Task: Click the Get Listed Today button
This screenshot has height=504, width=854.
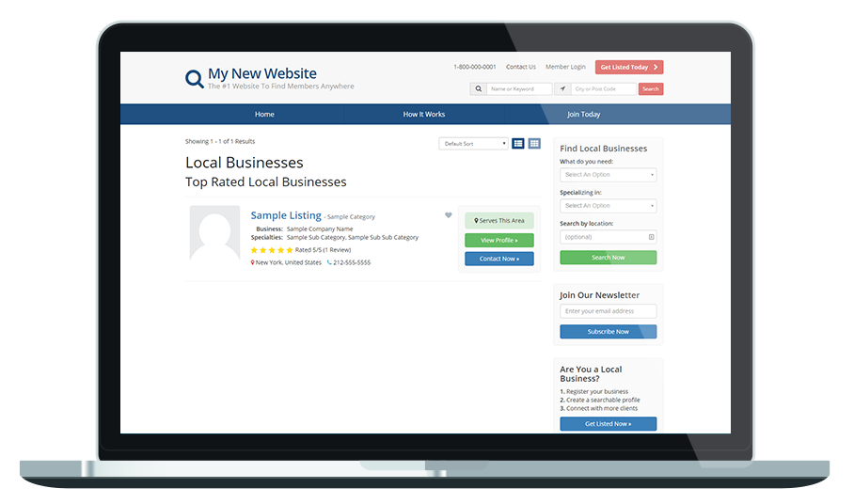Action: [629, 67]
